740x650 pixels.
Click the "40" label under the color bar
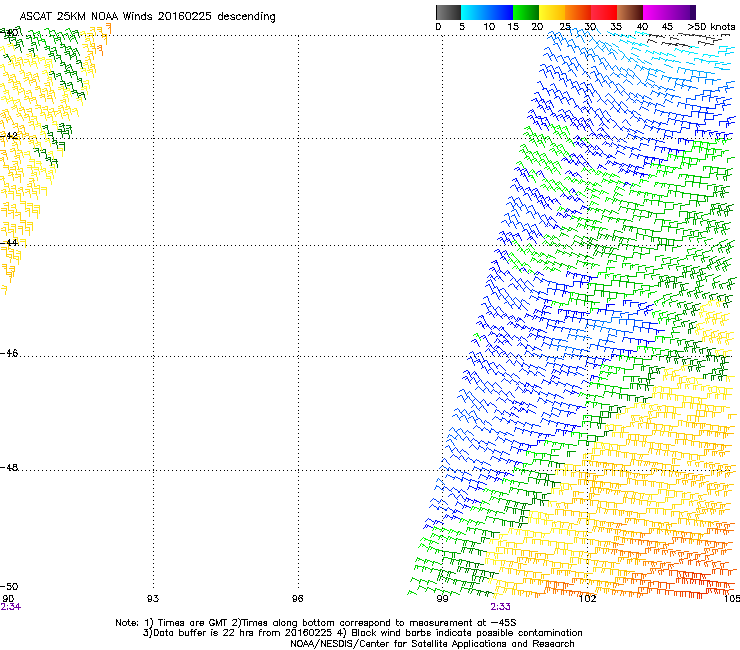pos(642,27)
